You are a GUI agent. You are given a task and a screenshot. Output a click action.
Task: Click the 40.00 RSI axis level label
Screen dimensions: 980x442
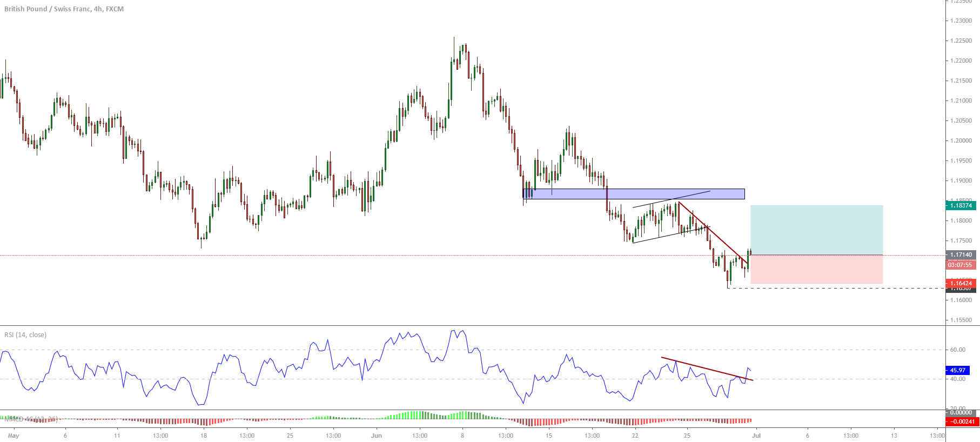coord(958,379)
